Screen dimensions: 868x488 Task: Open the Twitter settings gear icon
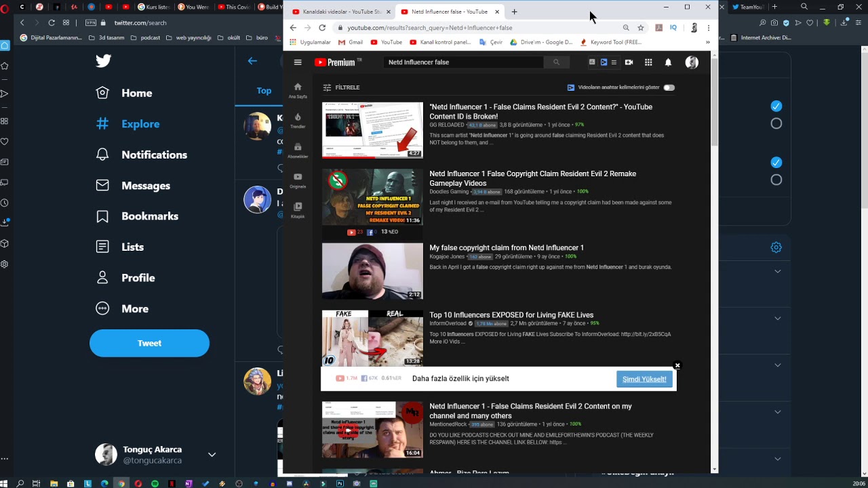click(x=776, y=247)
